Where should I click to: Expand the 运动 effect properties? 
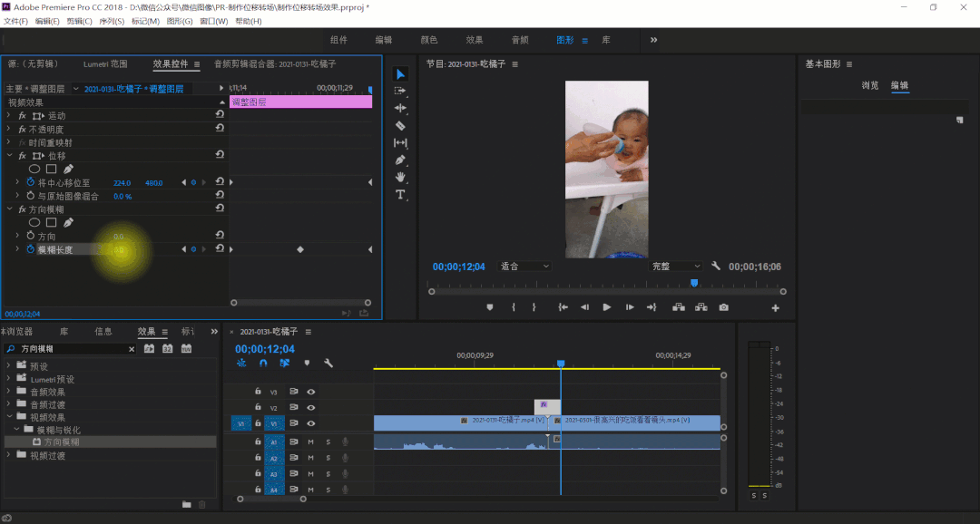coord(9,115)
